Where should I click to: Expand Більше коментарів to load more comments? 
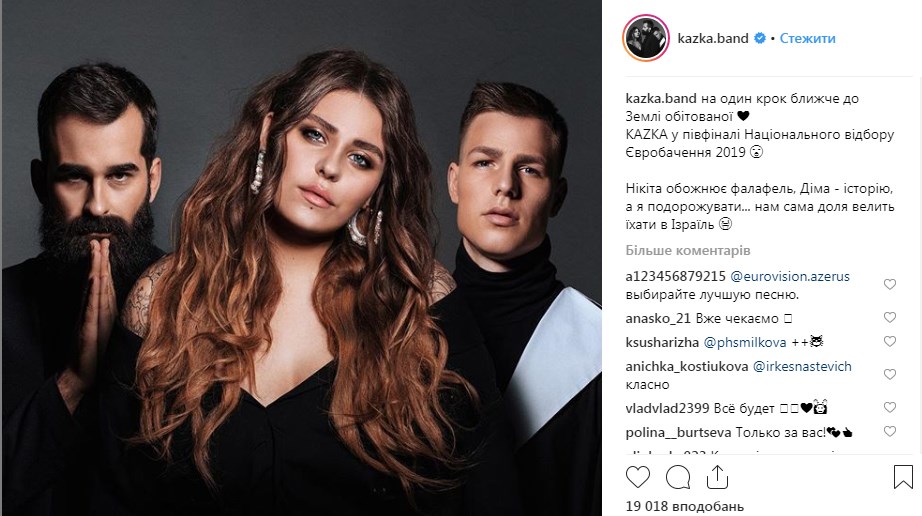(687, 250)
